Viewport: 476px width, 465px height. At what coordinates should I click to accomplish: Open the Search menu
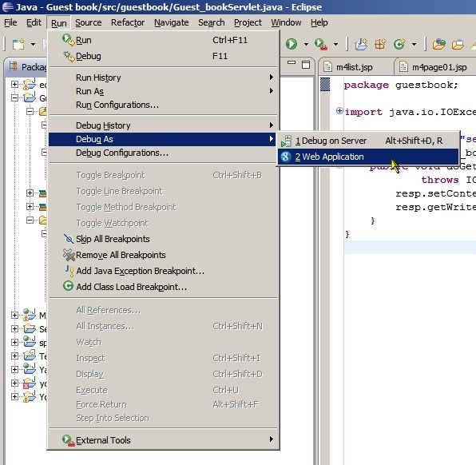212,22
